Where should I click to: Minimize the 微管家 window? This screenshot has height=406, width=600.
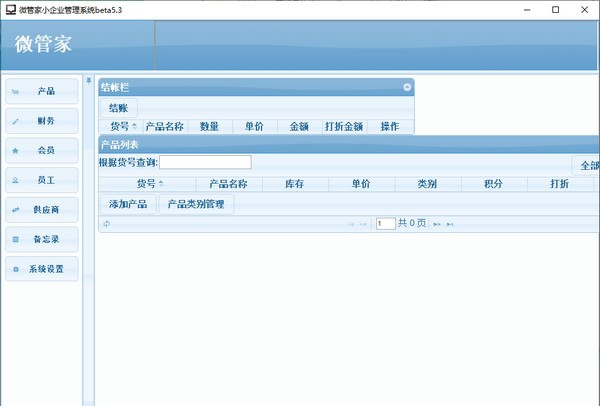527,10
